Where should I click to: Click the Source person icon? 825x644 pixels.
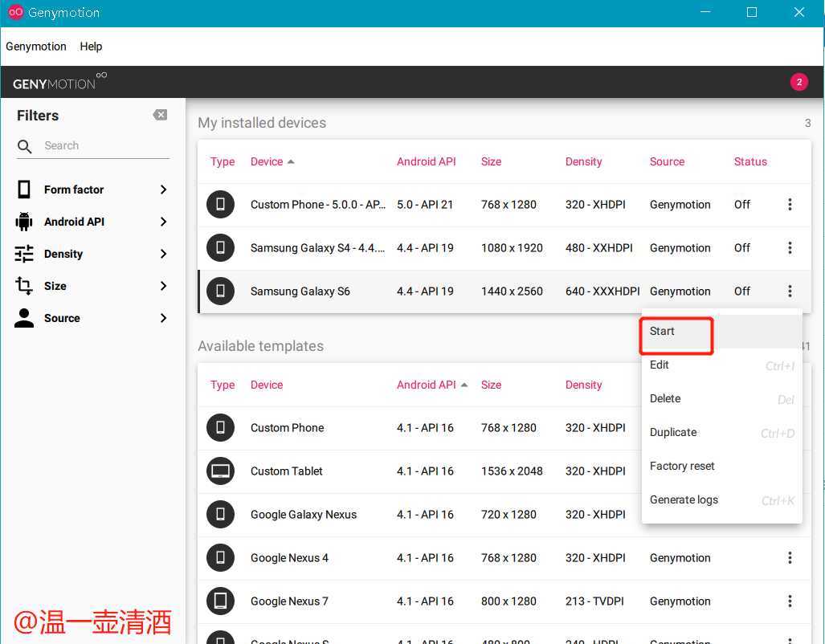(x=24, y=318)
